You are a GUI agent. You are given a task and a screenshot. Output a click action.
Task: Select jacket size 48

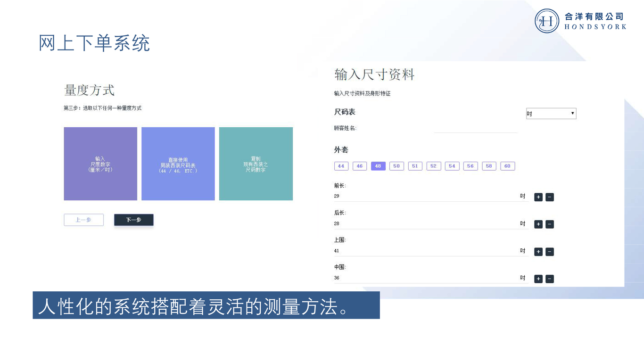[x=378, y=166]
